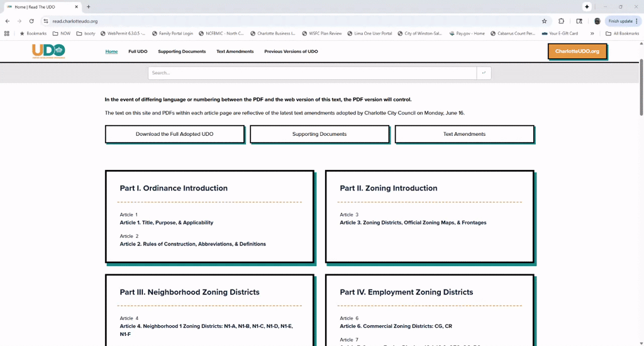The height and width of the screenshot is (346, 644).
Task: Open Lima One User Portal bookmark
Action: coord(370,33)
